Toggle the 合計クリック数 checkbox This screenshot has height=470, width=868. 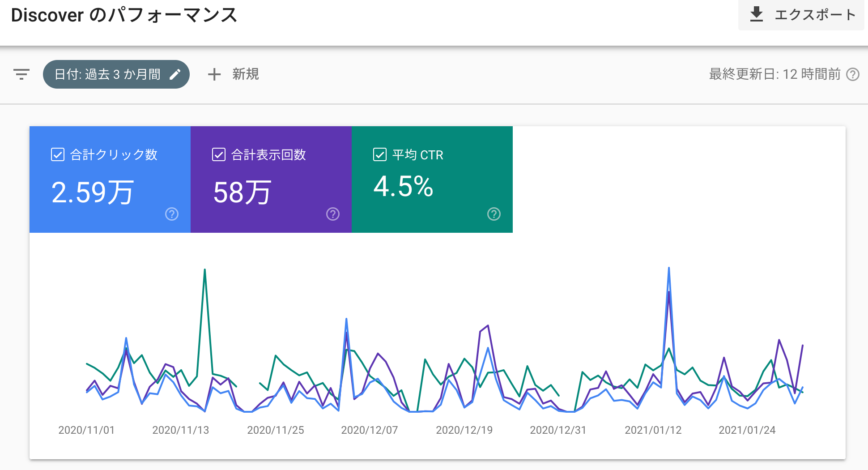point(58,155)
